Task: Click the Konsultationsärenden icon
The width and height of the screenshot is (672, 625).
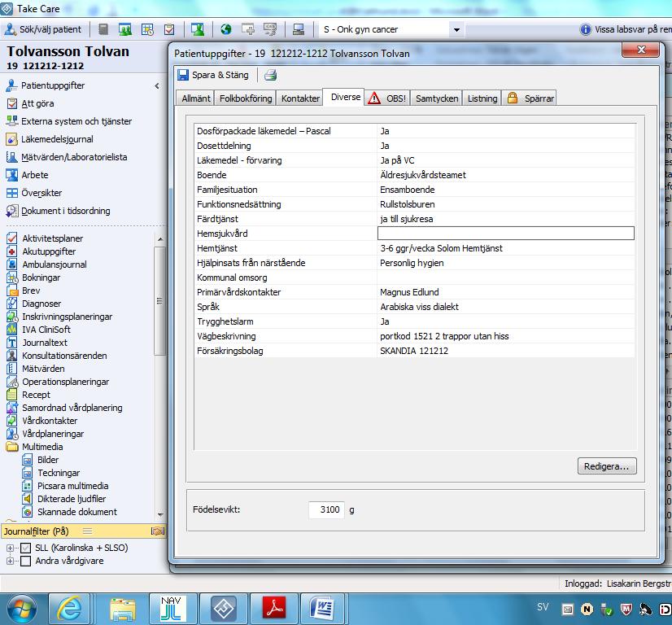Action: pos(12,356)
